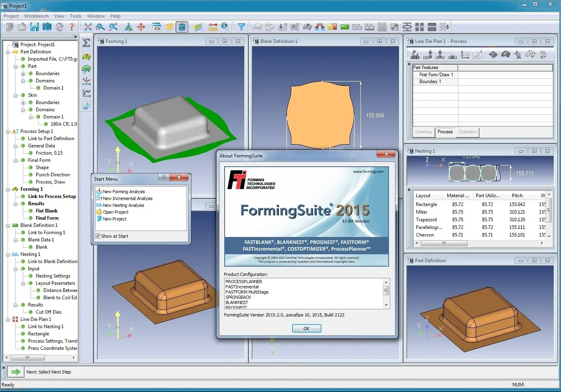This screenshot has width=561, height=392.
Task: Click the magnifier info query icon
Action: click(225, 27)
